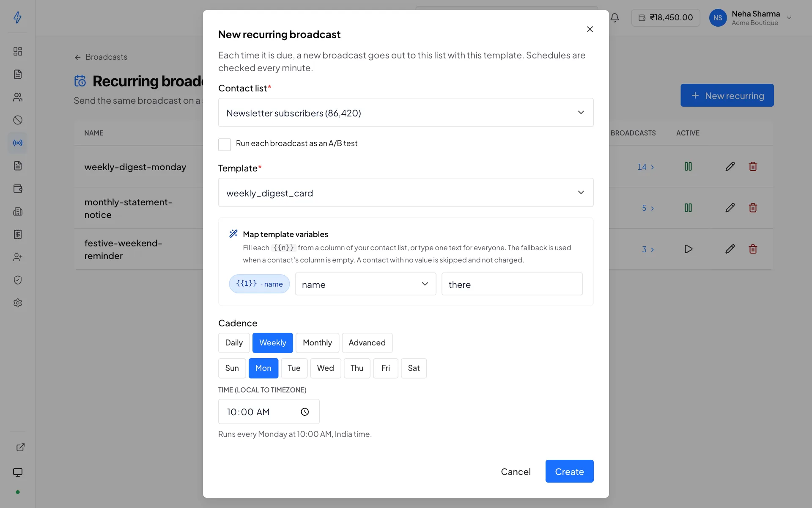Screen dimensions: 812x508
Task: Open time picker clock icon
Action: tap(305, 412)
